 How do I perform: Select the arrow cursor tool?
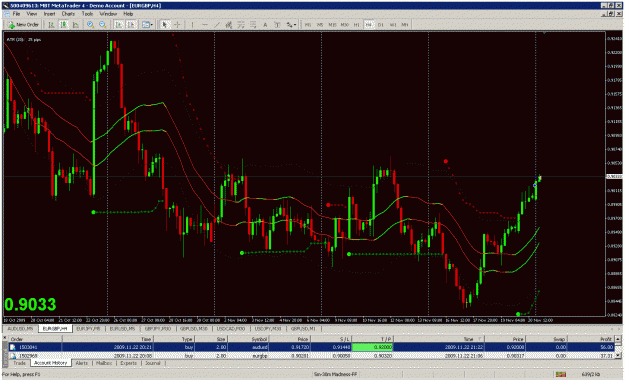click(x=165, y=25)
